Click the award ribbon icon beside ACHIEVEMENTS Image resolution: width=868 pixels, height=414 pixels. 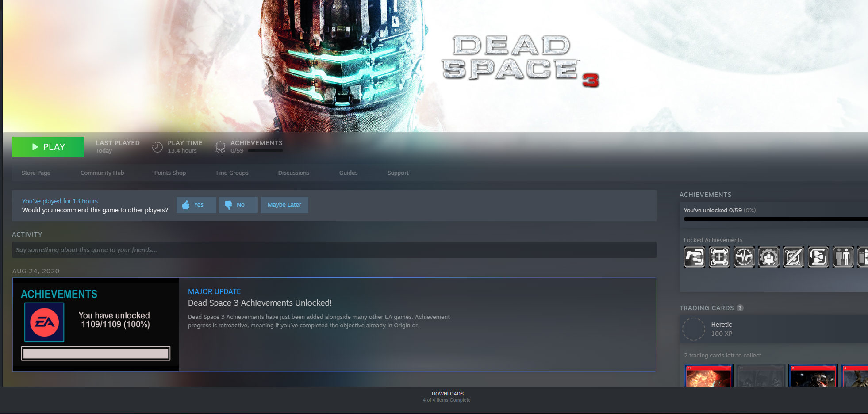click(220, 147)
